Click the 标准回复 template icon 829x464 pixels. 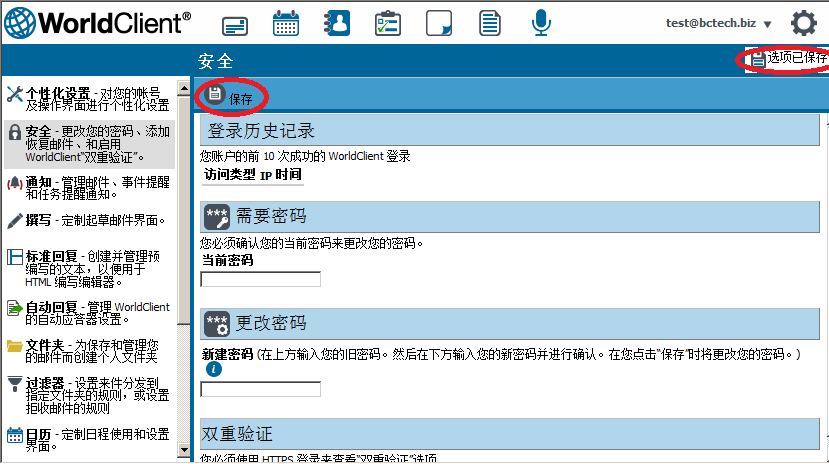point(15,257)
